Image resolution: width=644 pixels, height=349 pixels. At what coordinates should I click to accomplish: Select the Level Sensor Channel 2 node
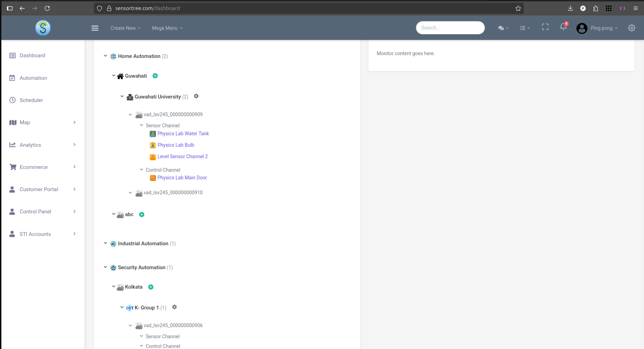point(182,156)
